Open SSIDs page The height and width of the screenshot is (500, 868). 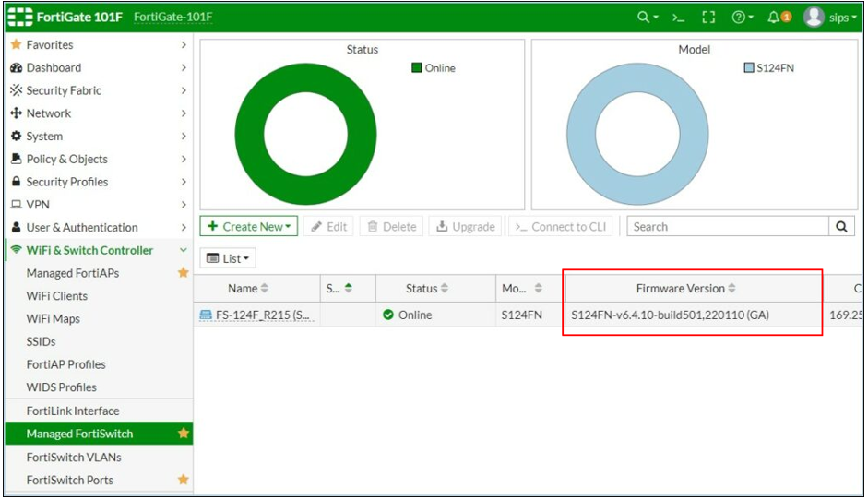pos(41,341)
